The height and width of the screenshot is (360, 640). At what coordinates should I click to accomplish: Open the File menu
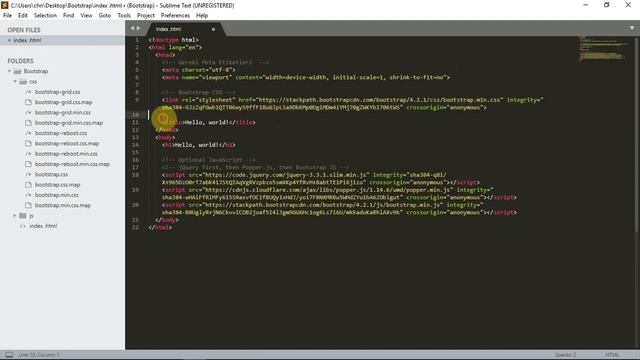click(x=7, y=16)
